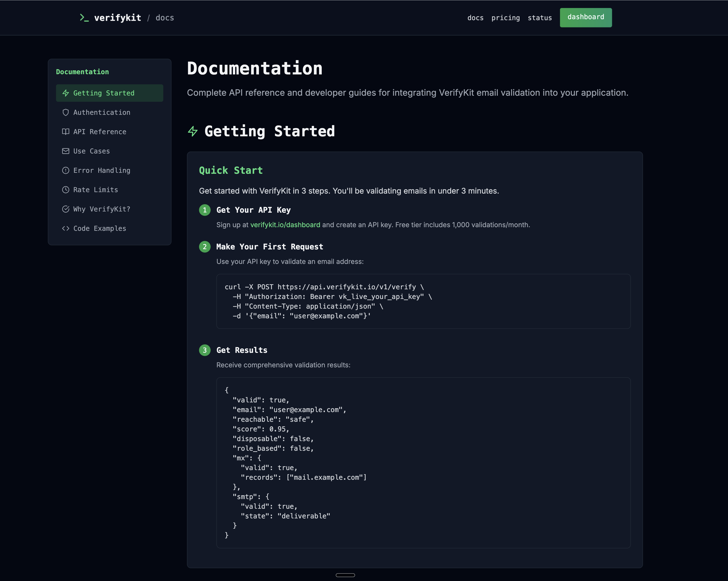Click step circle 3 beside Get Results

(x=205, y=350)
